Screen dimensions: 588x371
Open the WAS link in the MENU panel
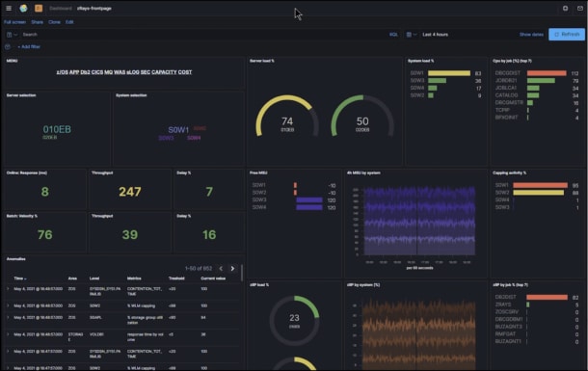click(120, 72)
